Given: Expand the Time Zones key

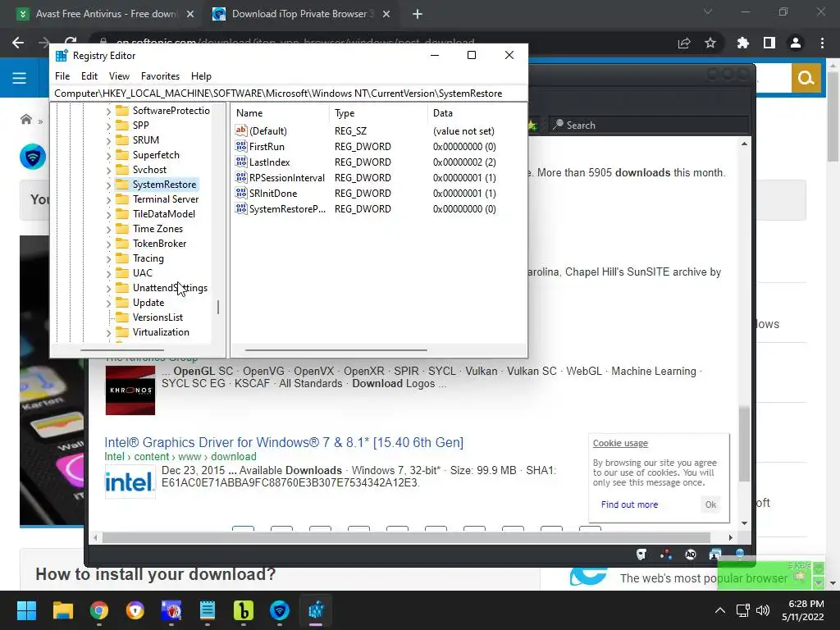Looking at the screenshot, I should [109, 230].
